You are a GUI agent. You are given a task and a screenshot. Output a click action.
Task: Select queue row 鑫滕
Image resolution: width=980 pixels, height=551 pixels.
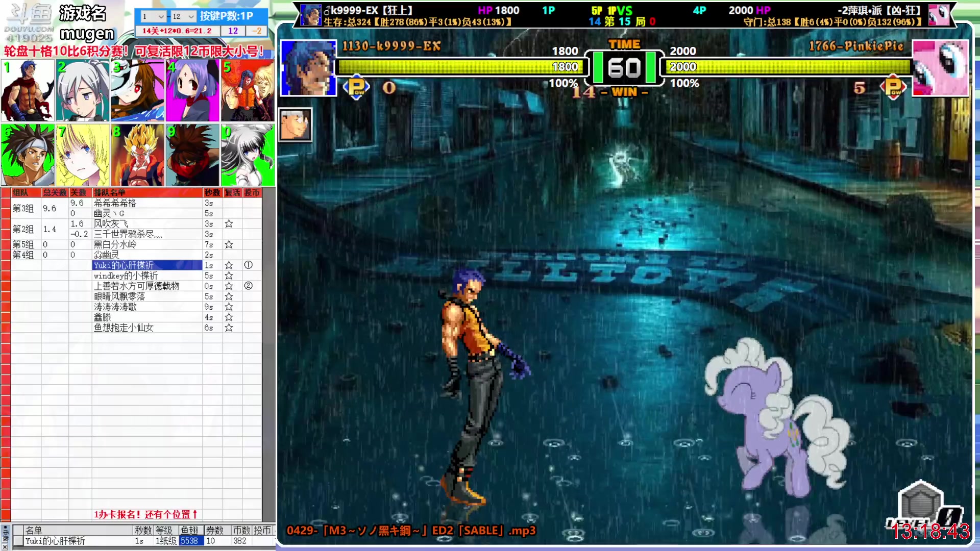[x=147, y=317]
